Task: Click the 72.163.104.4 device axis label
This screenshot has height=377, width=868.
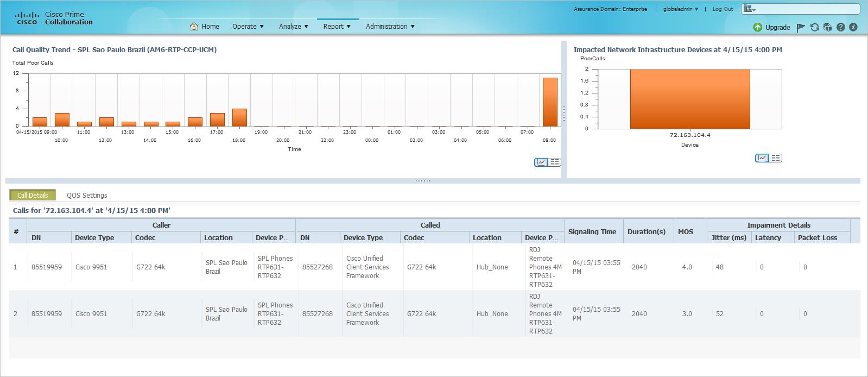Action: (690, 135)
